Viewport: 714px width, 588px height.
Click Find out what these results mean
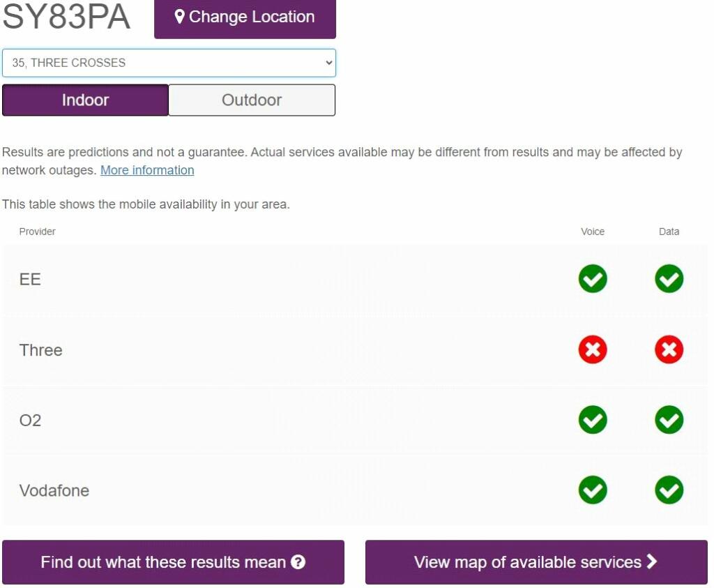(x=173, y=562)
